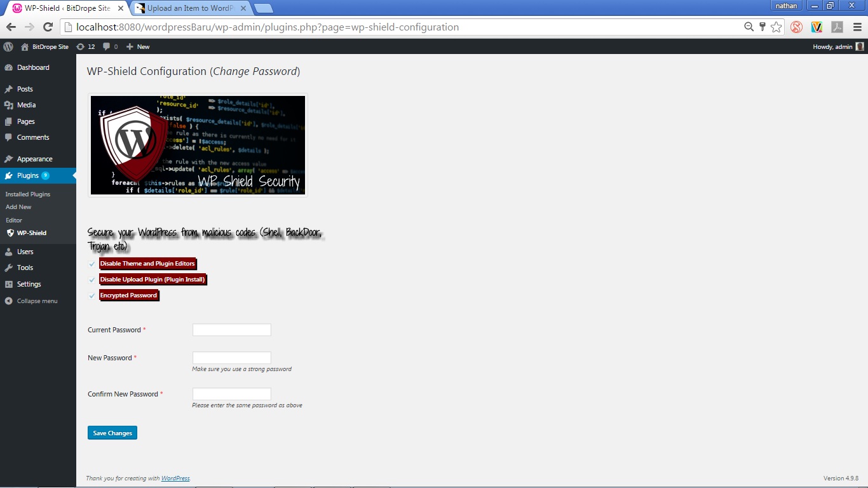Click the updates counter showing 12
Image resolution: width=868 pixels, height=488 pixels.
tap(86, 46)
